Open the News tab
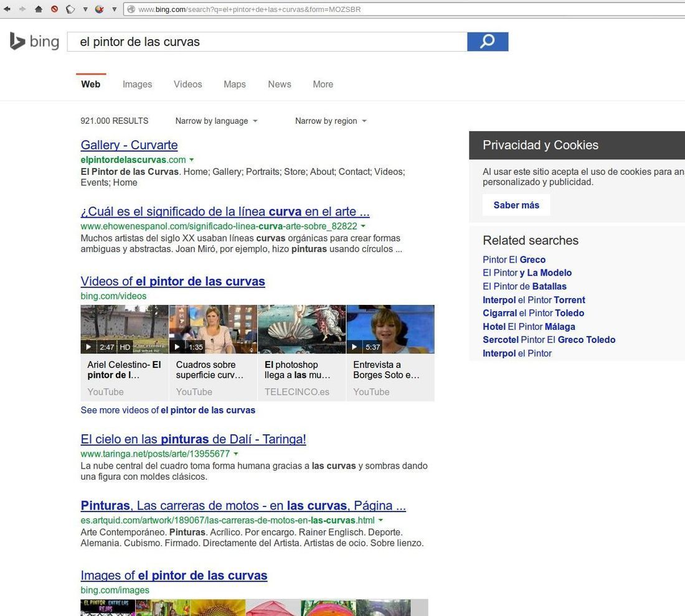The width and height of the screenshot is (685, 616). point(280,84)
